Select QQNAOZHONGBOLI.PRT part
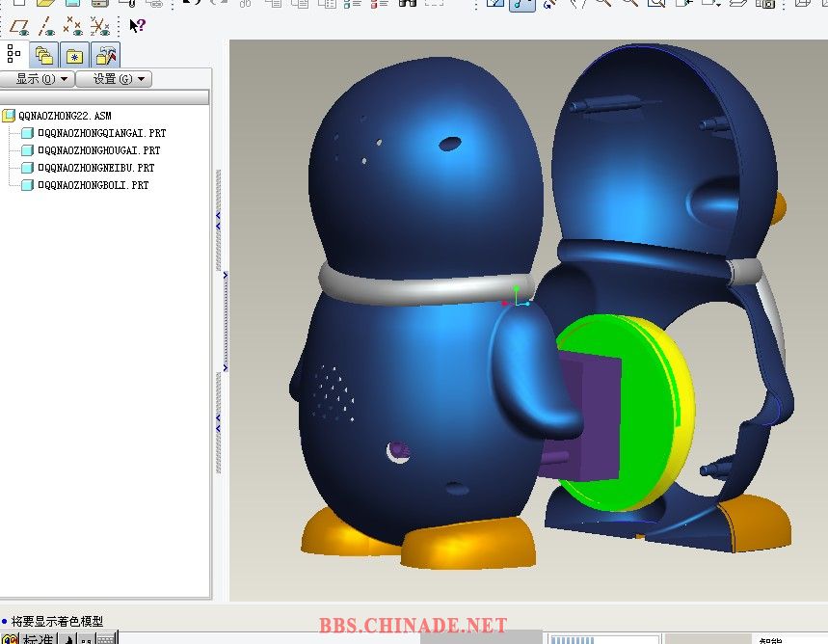 pos(93,185)
